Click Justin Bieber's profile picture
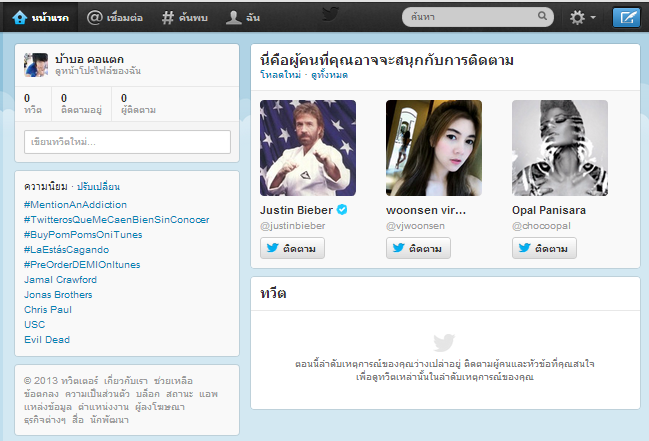This screenshot has width=649, height=441. pyautogui.click(x=308, y=148)
